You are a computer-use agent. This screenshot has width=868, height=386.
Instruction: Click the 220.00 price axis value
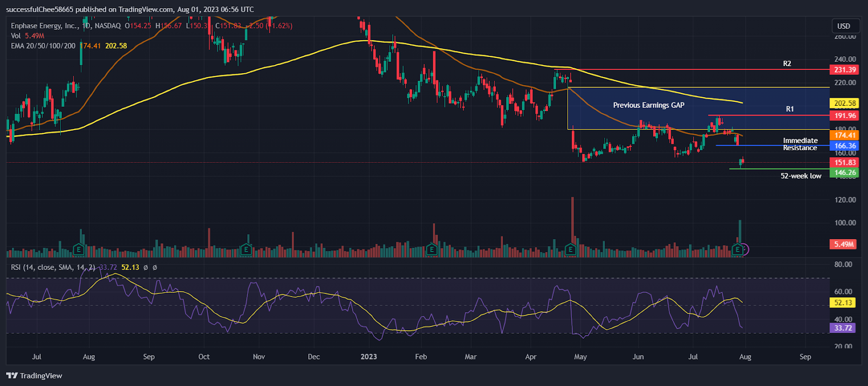(845, 82)
